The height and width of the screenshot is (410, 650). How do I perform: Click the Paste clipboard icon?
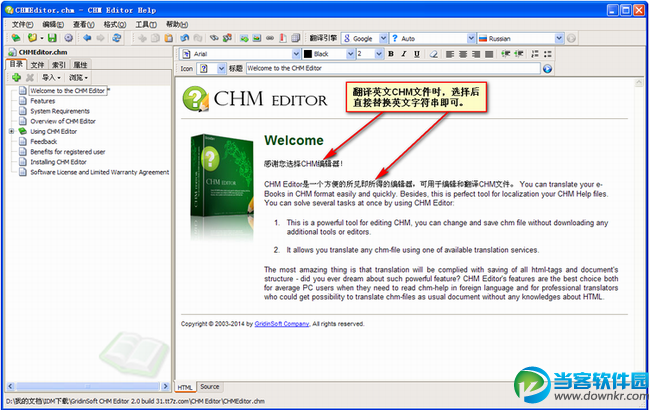click(x=169, y=38)
